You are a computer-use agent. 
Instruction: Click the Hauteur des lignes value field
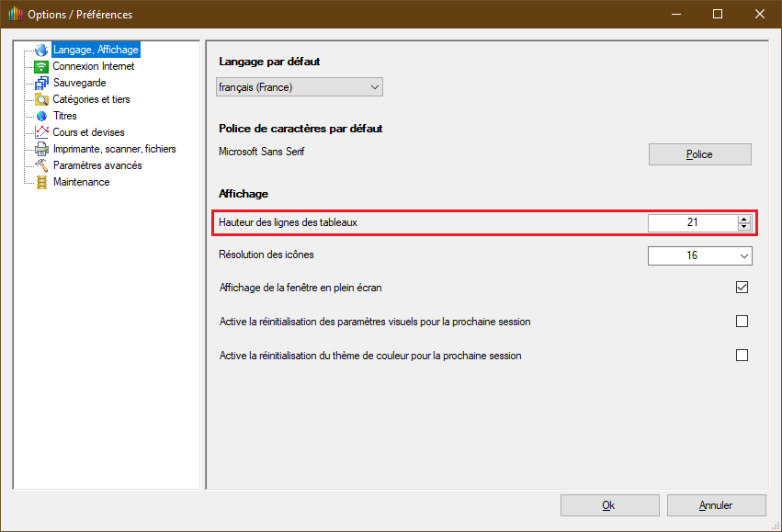pos(692,222)
